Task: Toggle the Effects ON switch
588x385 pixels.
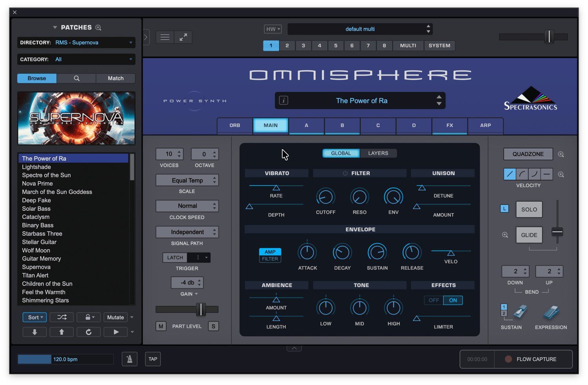Action: pyautogui.click(x=453, y=300)
